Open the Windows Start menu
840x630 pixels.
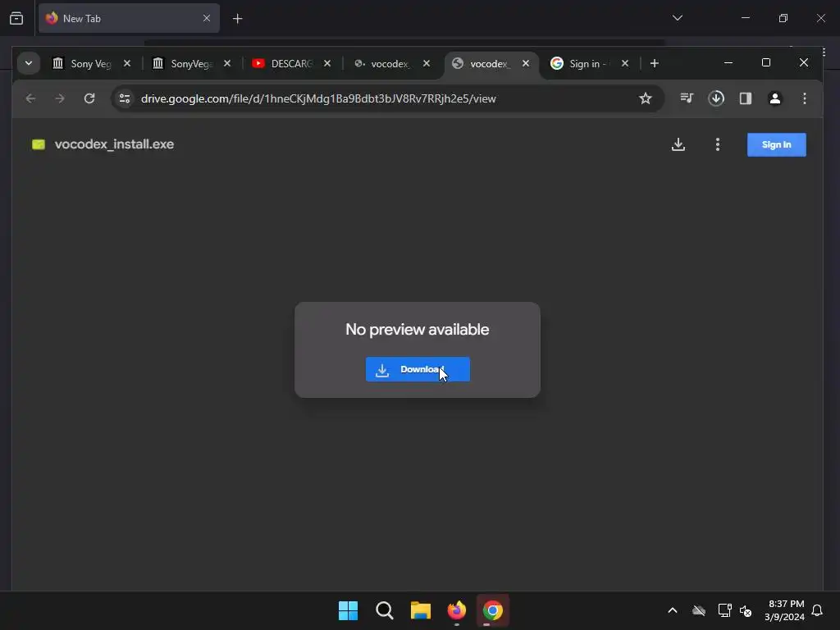[348, 610]
